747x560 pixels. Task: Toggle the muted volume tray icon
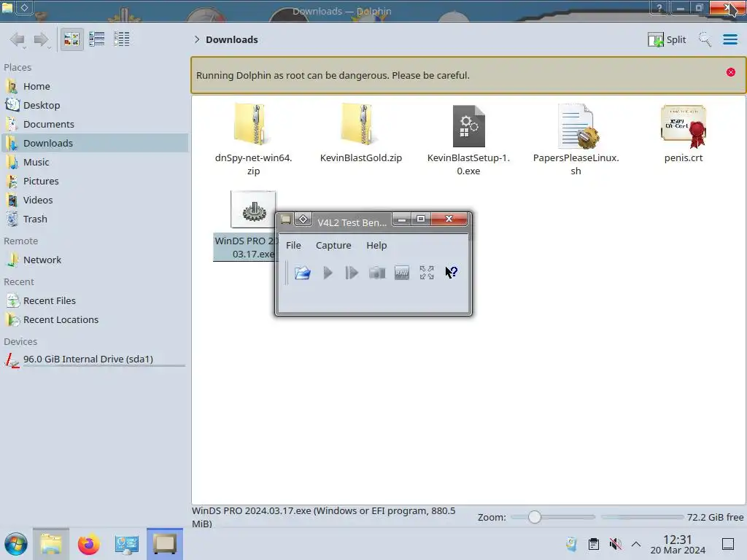(616, 544)
